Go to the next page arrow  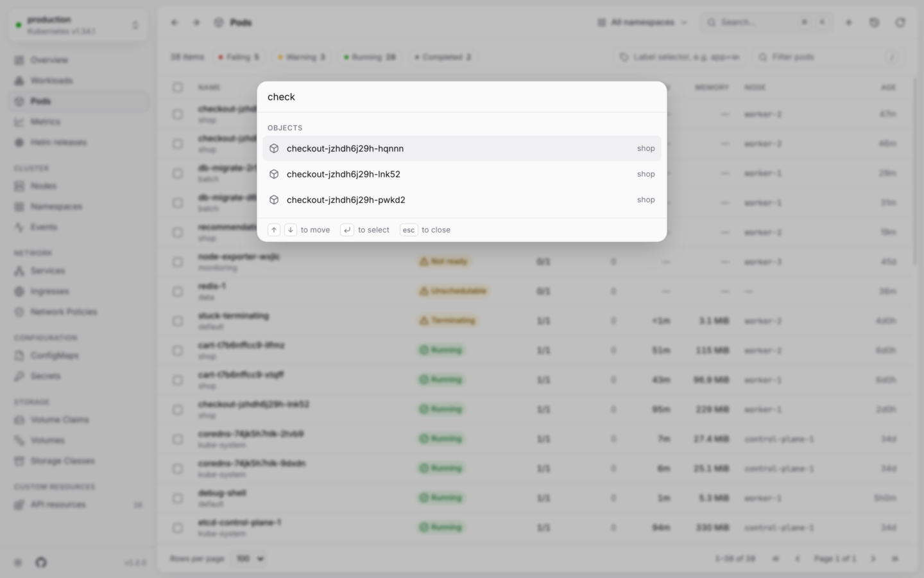[873, 559]
